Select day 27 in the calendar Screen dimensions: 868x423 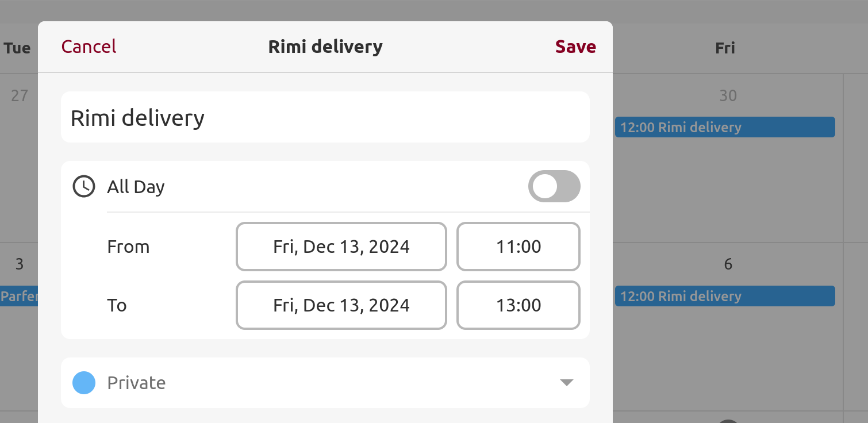pyautogui.click(x=20, y=95)
